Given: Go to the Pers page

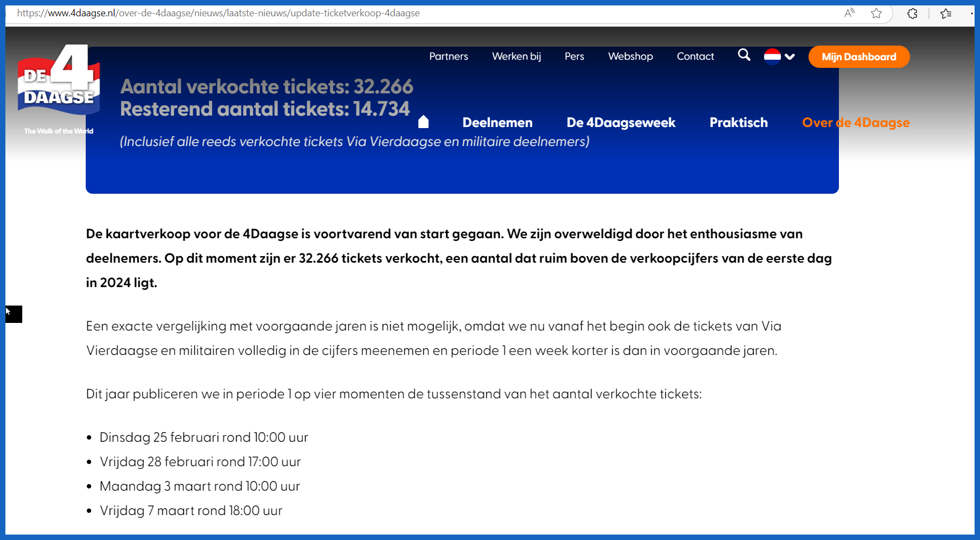Looking at the screenshot, I should point(575,56).
